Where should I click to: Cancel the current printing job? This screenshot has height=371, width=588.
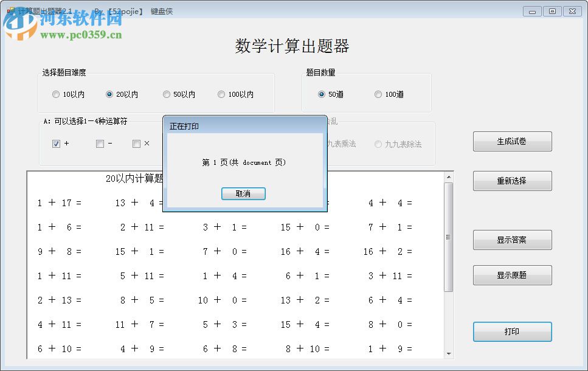pos(243,193)
